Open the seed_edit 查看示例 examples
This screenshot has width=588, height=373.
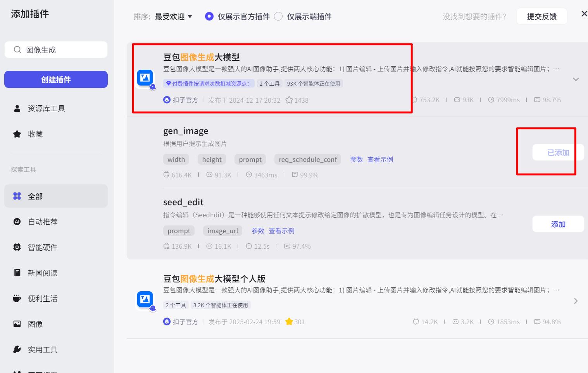(x=282, y=230)
